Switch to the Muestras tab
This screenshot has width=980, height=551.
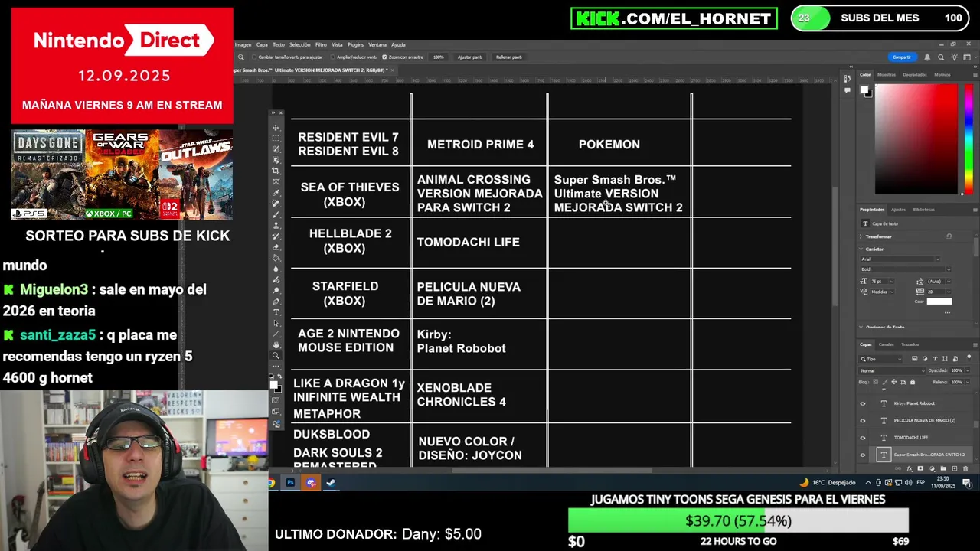click(887, 75)
